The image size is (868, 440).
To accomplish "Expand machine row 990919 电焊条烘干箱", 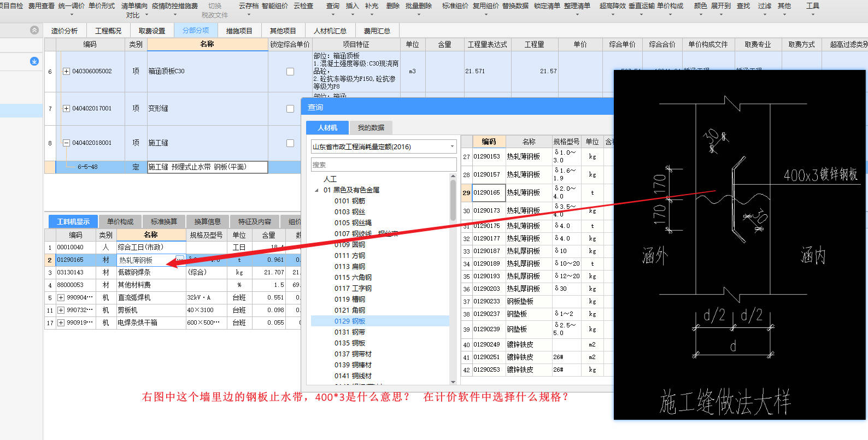I will 61,323.
